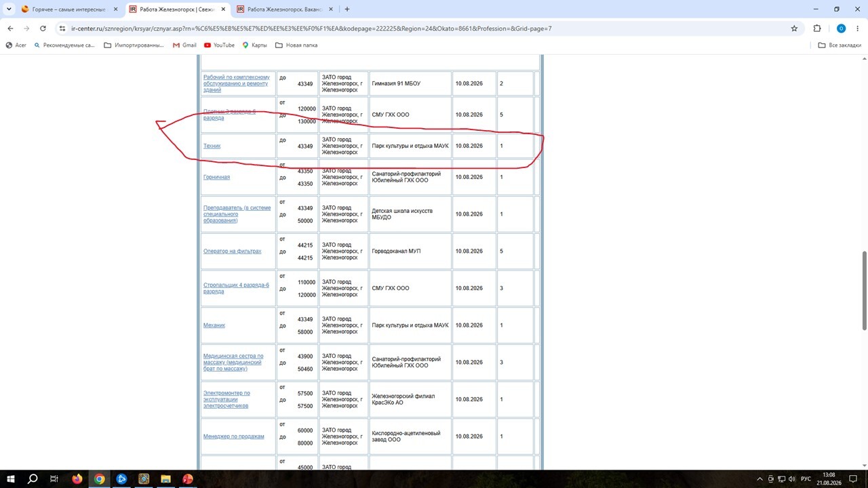Image resolution: width=868 pixels, height=488 pixels.
Task: Open Task View on the taskbar
Action: pyautogui.click(x=54, y=479)
